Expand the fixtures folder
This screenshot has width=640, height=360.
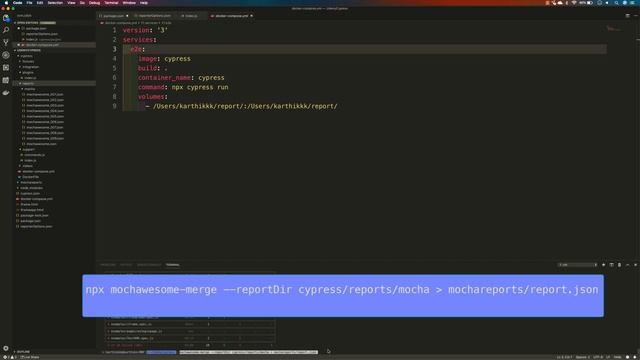(27, 61)
